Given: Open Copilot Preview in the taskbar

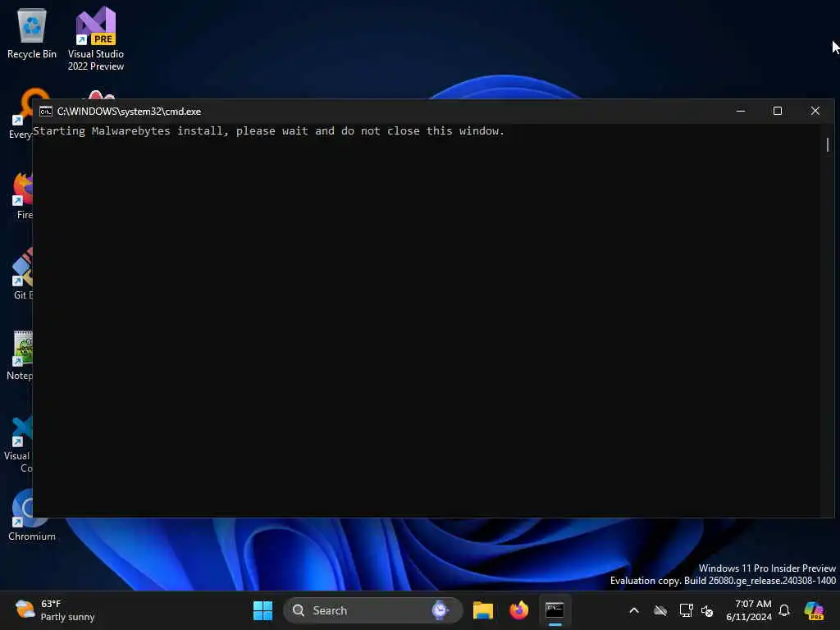Looking at the screenshot, I should (814, 610).
